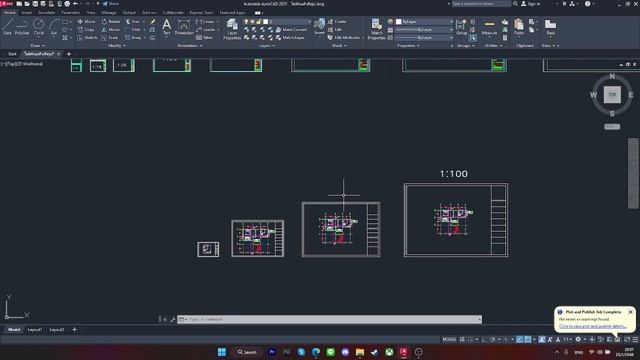Screen dimensions: 640x360
Task: Click Create block button
Action: click(337, 22)
